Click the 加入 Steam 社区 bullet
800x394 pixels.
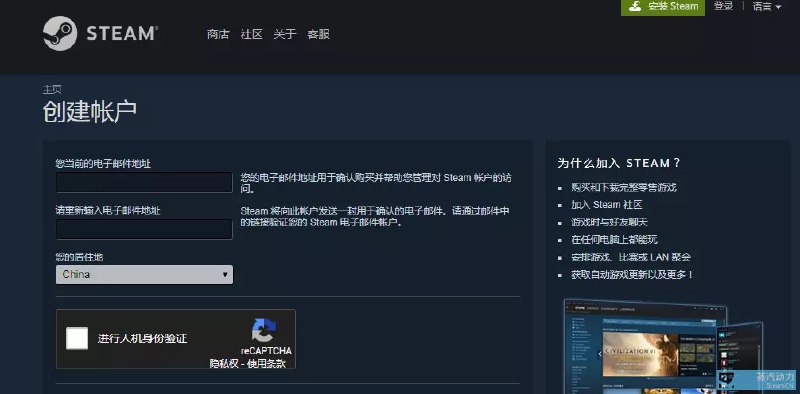(x=607, y=205)
